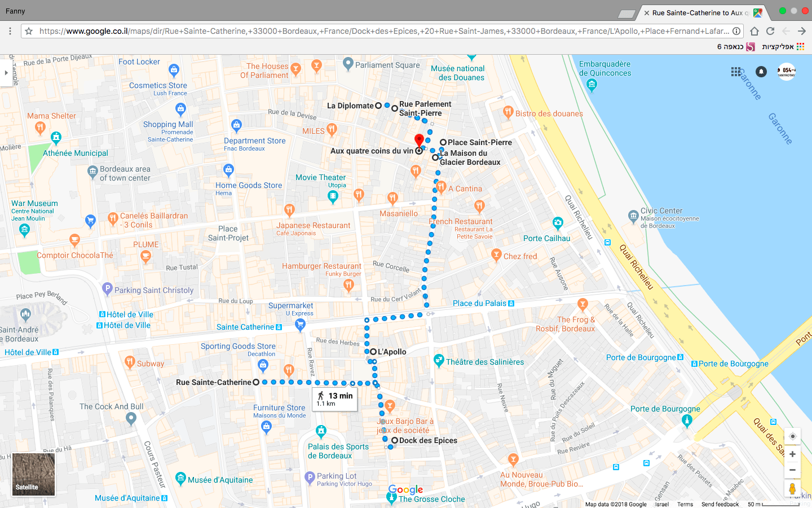Click the Furniture Store Maisons du Monde pin
812x508 pixels.
[267, 427]
